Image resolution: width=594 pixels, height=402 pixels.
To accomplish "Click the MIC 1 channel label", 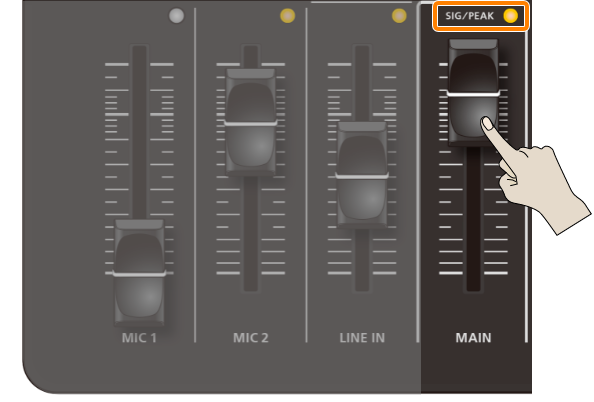I will coord(139,338).
